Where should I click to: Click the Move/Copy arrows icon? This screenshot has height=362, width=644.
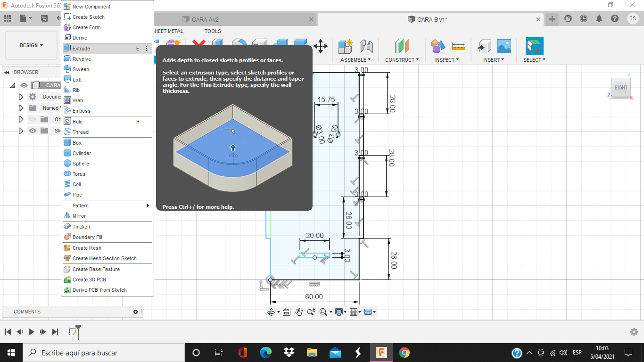click(321, 46)
